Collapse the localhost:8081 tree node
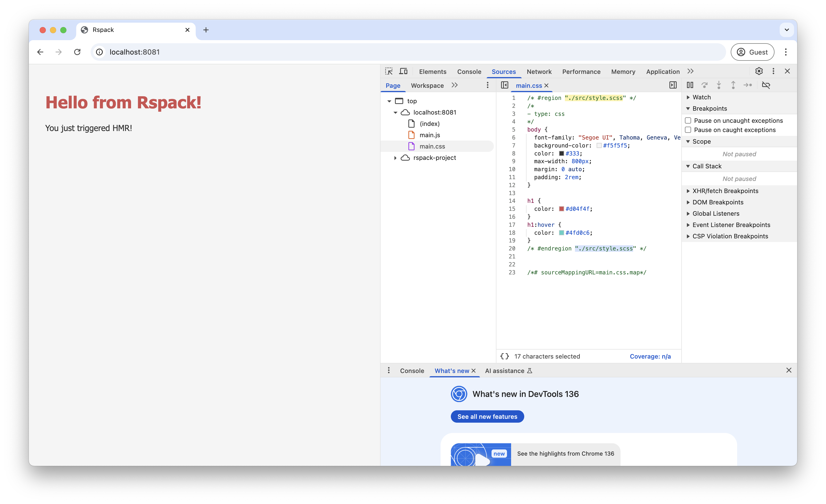 (395, 112)
